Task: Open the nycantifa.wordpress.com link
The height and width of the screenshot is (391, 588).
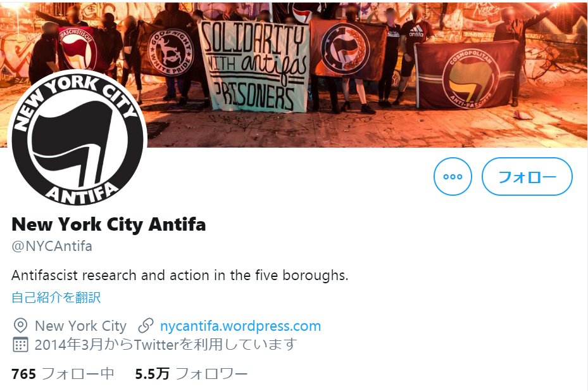Action: pyautogui.click(x=241, y=326)
